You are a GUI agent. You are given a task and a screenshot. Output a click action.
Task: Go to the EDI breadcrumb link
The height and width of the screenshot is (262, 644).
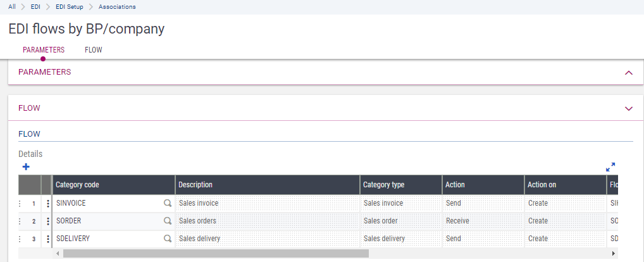click(x=35, y=7)
